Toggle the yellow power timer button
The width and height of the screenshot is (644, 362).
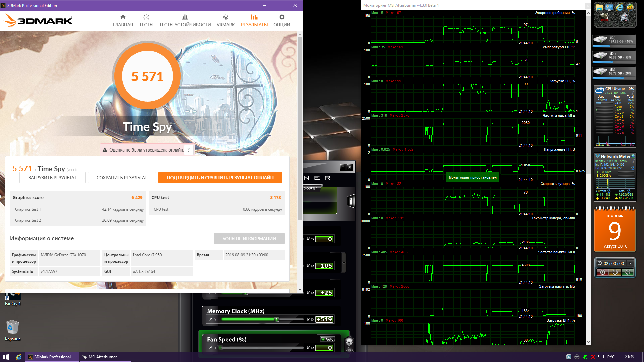tap(615, 273)
